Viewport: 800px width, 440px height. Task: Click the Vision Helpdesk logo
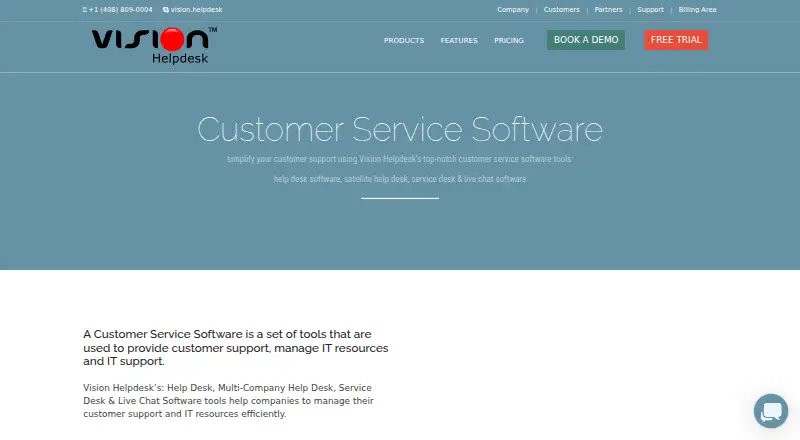click(x=155, y=45)
